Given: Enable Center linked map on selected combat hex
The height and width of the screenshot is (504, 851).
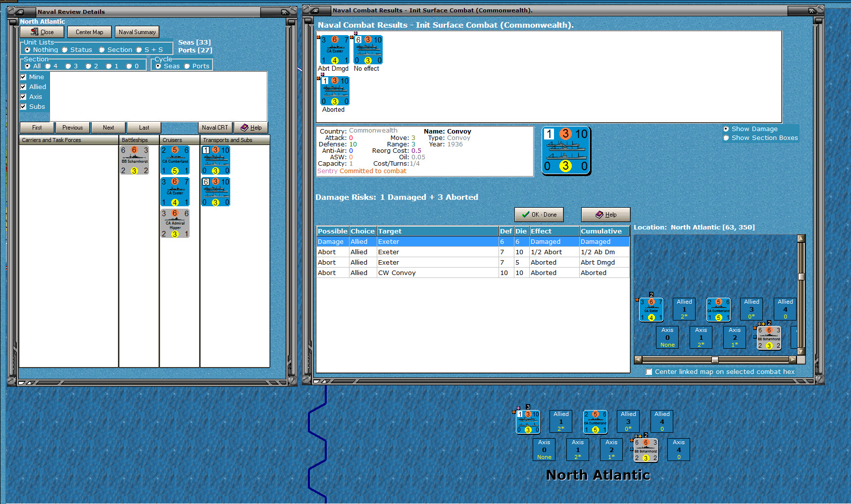Looking at the screenshot, I should [649, 372].
